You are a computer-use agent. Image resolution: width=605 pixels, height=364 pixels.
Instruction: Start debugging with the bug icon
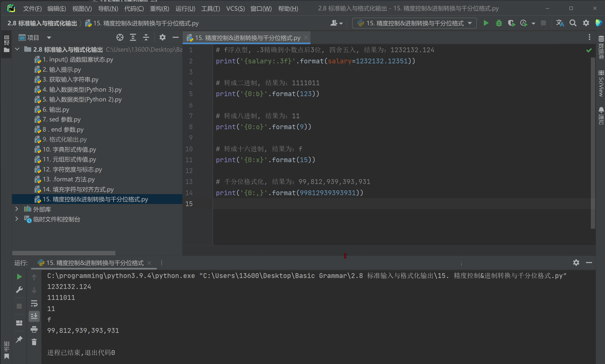coord(499,23)
